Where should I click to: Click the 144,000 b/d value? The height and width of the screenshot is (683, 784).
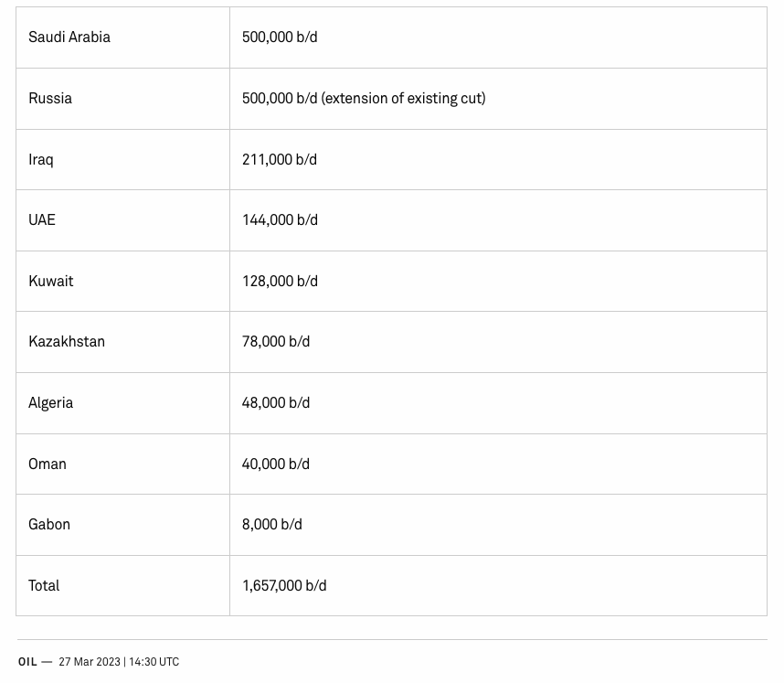[280, 220]
